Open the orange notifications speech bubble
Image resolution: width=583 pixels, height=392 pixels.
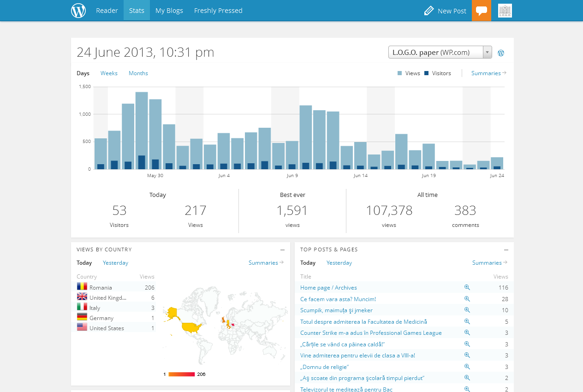point(482,11)
